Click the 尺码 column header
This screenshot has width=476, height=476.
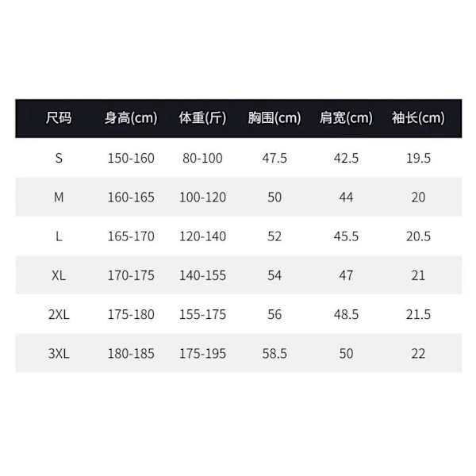coord(59,118)
